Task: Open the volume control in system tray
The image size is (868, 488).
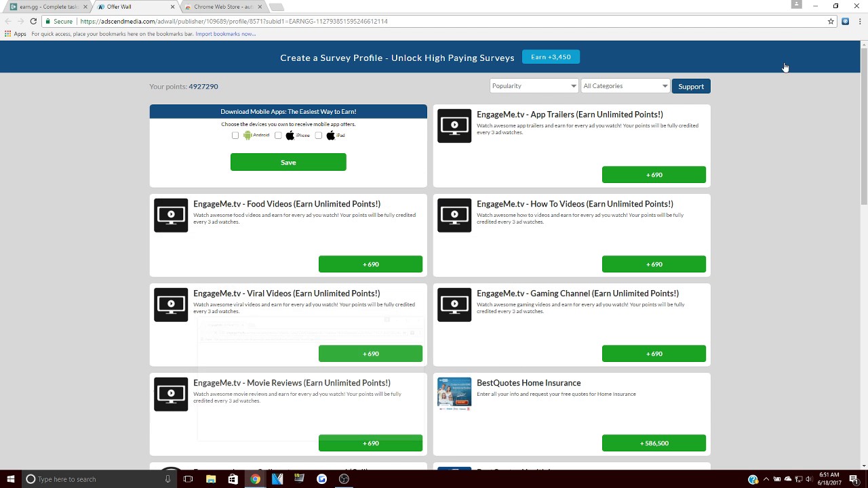Action: 809,479
